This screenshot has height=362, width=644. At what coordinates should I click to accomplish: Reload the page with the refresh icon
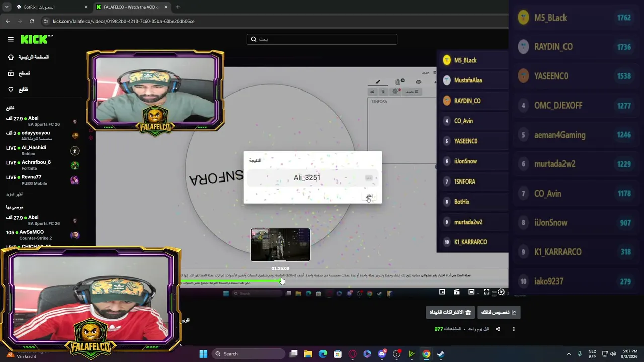coord(32,21)
